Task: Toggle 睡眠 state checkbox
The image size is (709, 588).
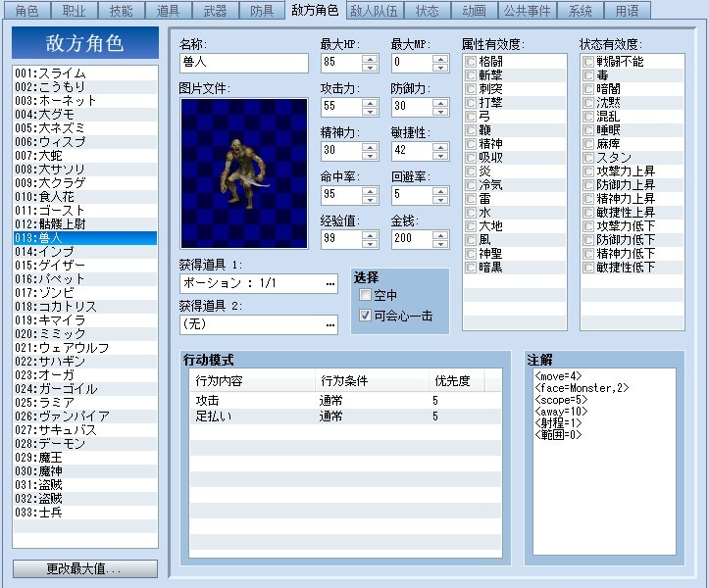Action: coord(588,130)
